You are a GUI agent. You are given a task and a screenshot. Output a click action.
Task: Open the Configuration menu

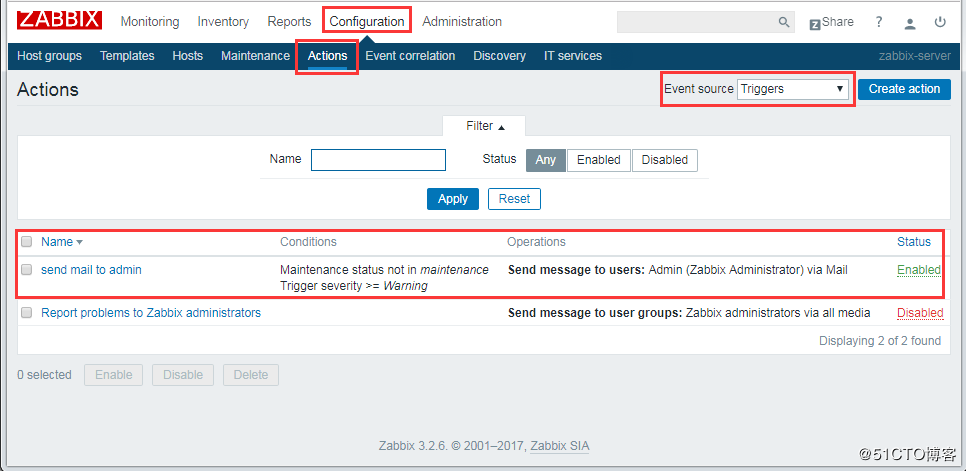[x=367, y=22]
